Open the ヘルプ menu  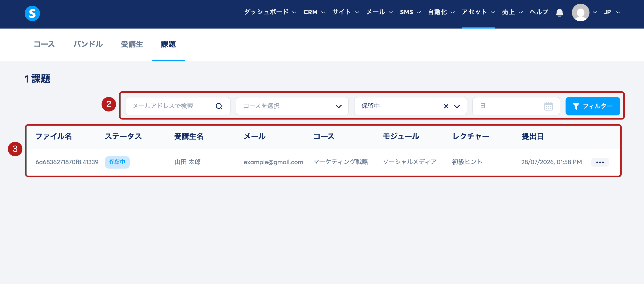pos(539,12)
